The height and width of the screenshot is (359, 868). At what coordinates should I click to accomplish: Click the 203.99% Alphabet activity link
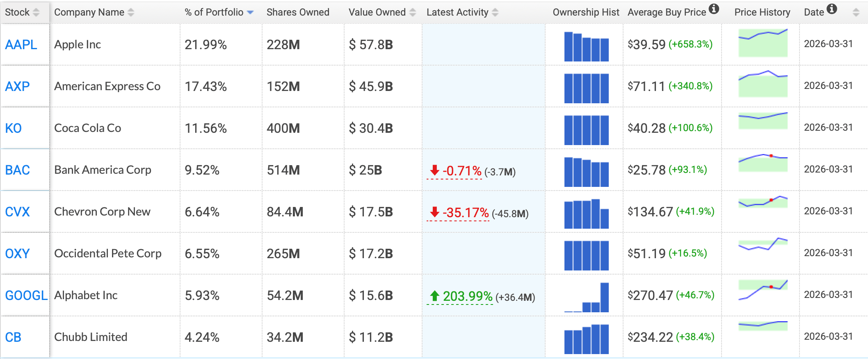(468, 296)
